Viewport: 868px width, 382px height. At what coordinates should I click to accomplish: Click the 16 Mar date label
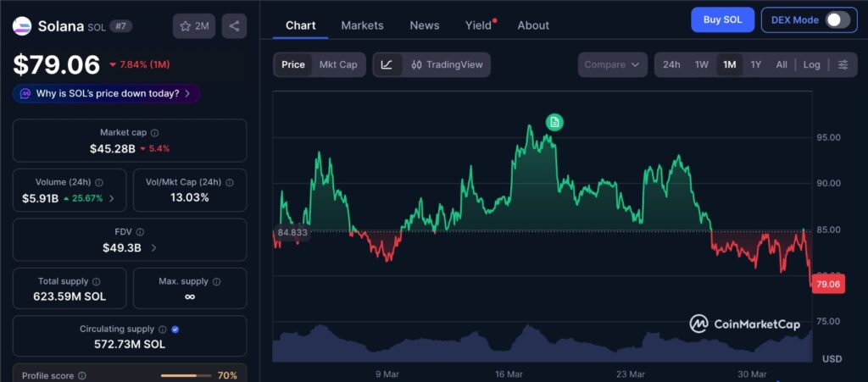[509, 374]
